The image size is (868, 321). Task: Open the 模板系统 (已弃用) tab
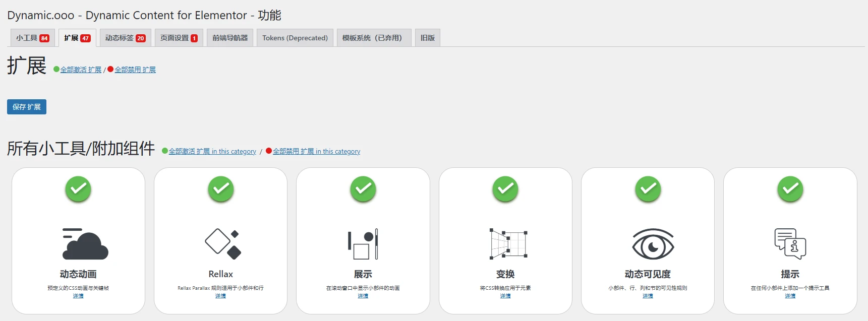[x=374, y=38]
